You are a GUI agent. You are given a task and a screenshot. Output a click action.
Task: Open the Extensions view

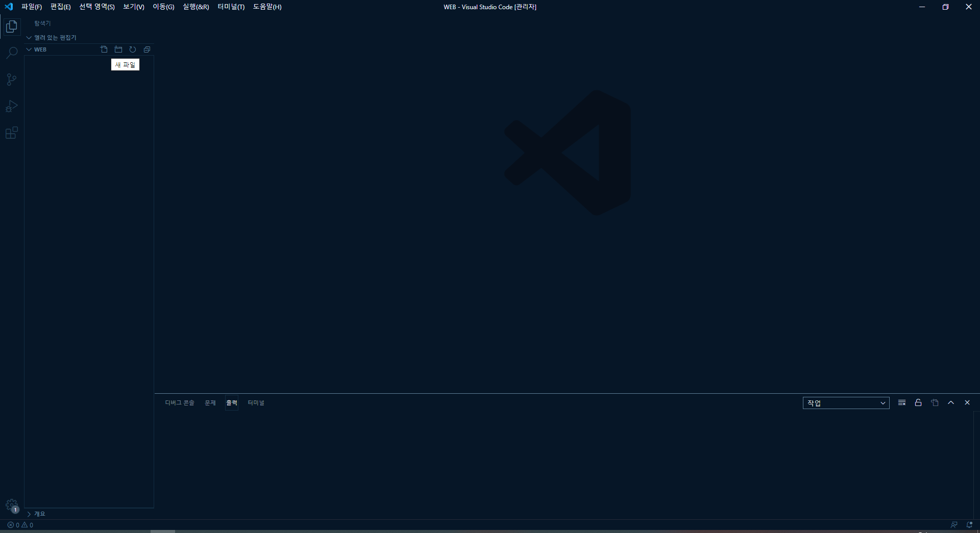12,133
